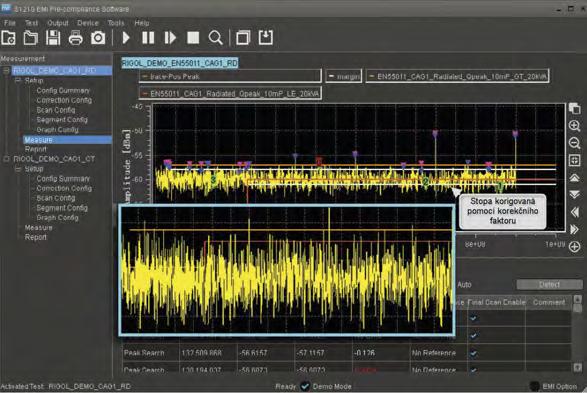This screenshot has height=393, width=587.
Task: Open the Tools menu
Action: [x=116, y=23]
